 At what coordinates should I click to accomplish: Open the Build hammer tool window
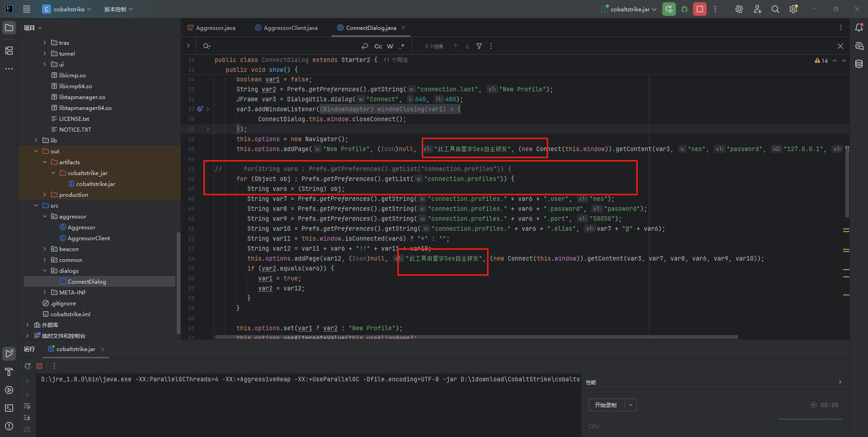9,372
